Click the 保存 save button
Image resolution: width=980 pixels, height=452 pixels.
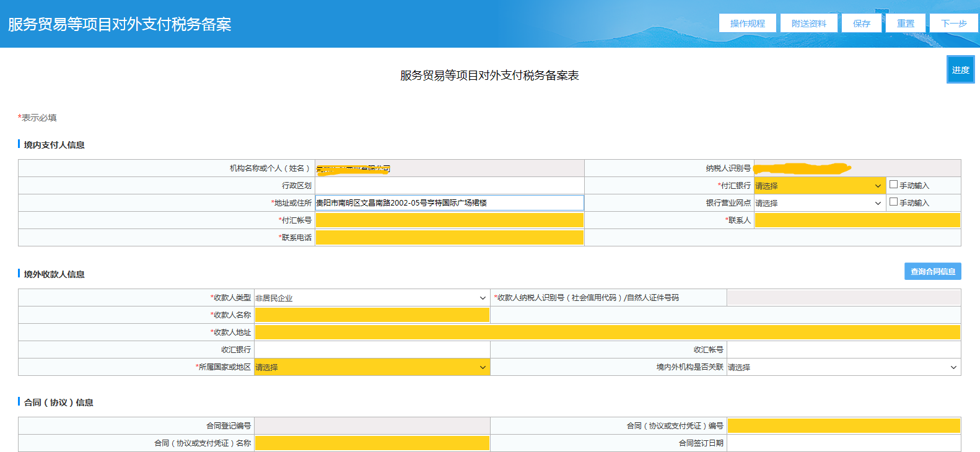861,24
